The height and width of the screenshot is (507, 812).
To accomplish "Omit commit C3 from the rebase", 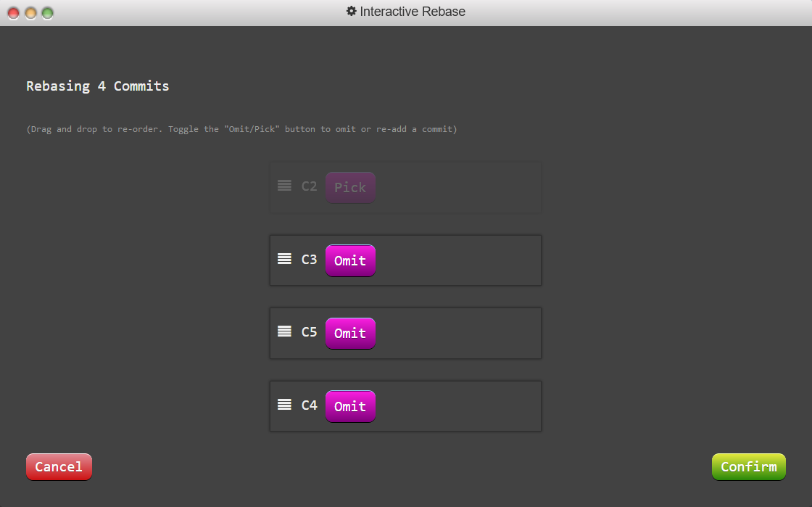I will [350, 260].
